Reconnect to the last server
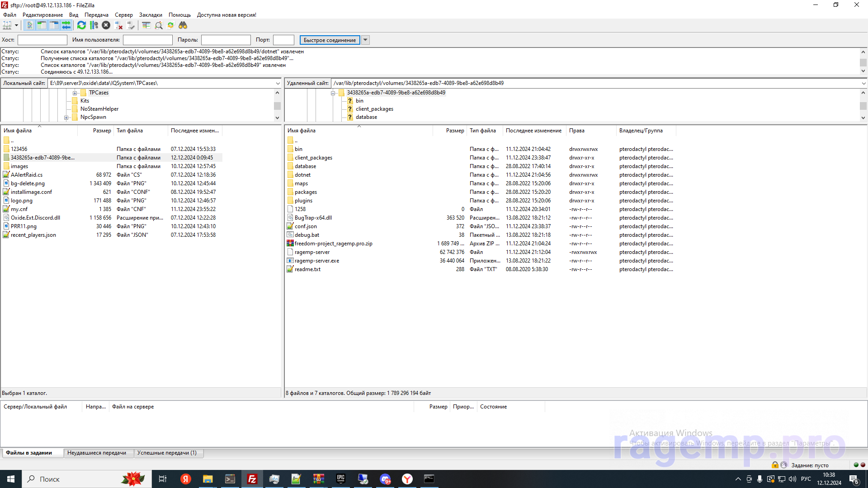The height and width of the screenshot is (488, 868). 131,25
